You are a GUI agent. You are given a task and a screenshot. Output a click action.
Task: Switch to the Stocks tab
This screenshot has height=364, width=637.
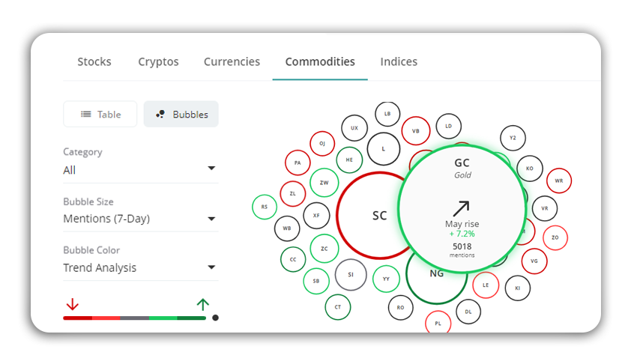click(94, 61)
